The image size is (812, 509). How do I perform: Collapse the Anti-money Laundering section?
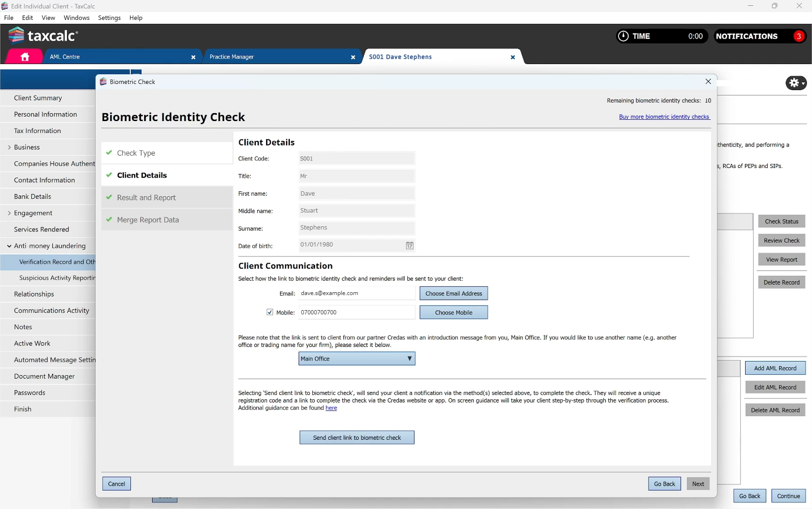point(9,246)
